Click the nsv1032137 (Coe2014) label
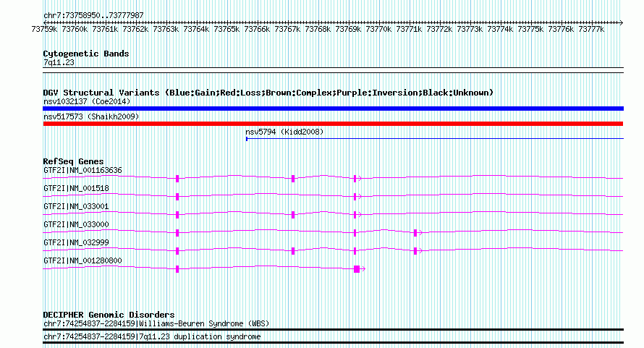The height and width of the screenshot is (348, 644). (87, 101)
